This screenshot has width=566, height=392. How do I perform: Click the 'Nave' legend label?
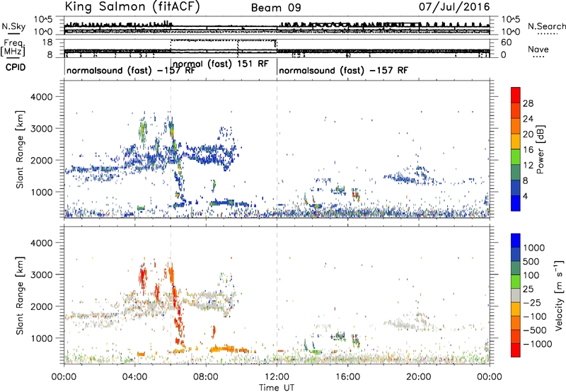click(x=538, y=49)
